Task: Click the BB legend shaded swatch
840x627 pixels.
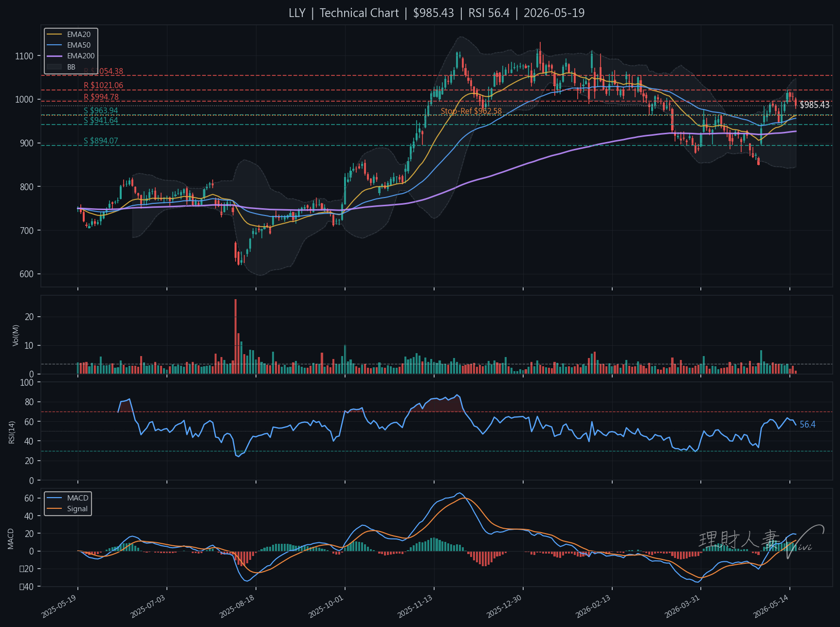Action: (x=55, y=67)
